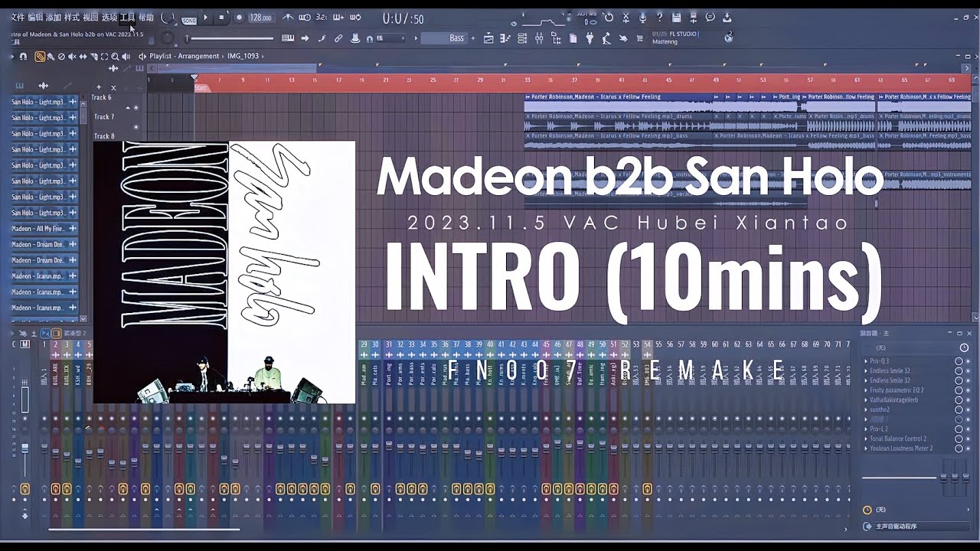
Task: Click the Play transport button
Action: (205, 17)
